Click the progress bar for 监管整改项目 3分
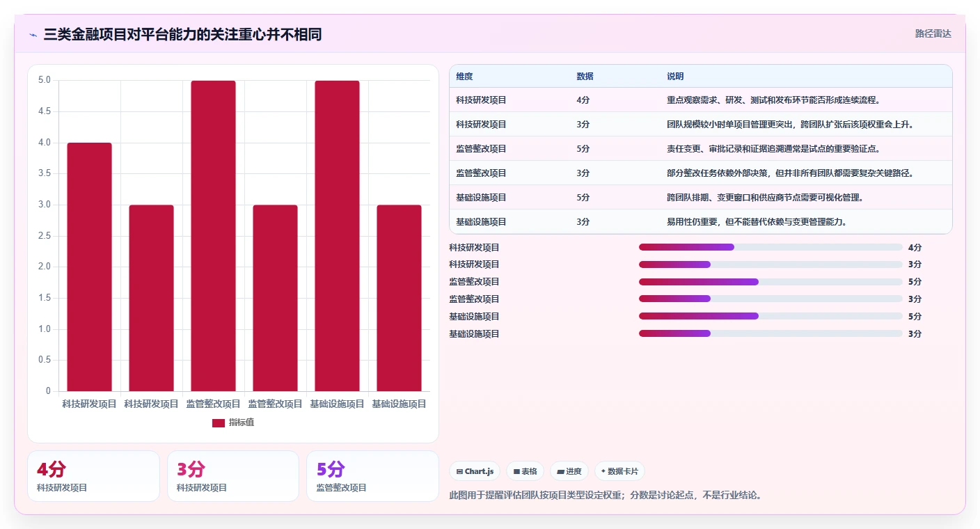The image size is (980, 529). (770, 299)
